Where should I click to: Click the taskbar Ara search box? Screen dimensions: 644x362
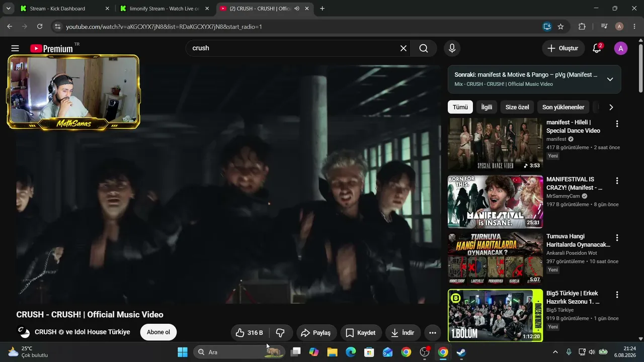[x=239, y=352]
